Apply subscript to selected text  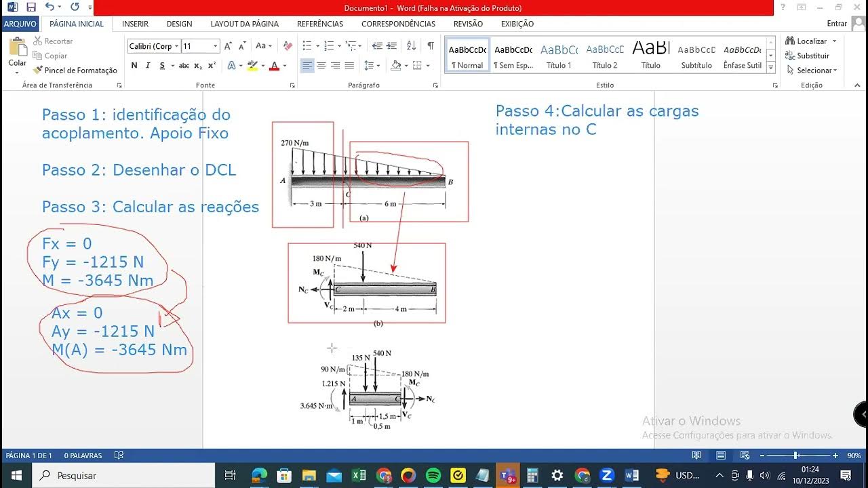point(198,65)
